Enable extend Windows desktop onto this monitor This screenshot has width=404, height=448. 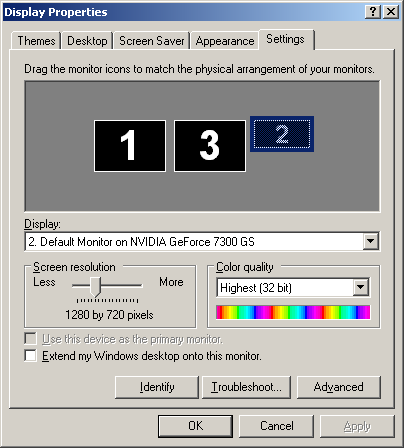click(30, 356)
